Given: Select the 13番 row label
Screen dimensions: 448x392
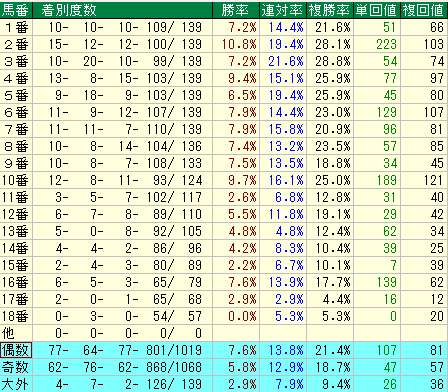Looking at the screenshot, I should pos(15,231).
